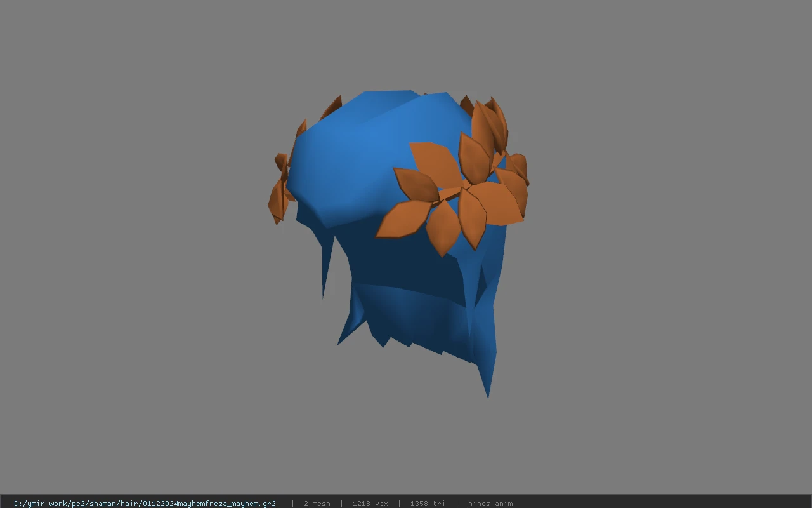Click the 'nincs anim' status entry

point(490,504)
